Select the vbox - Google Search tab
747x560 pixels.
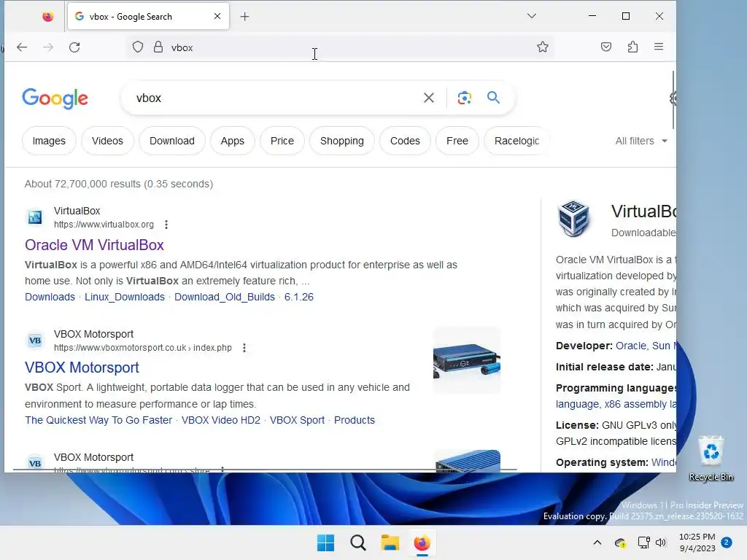(148, 17)
